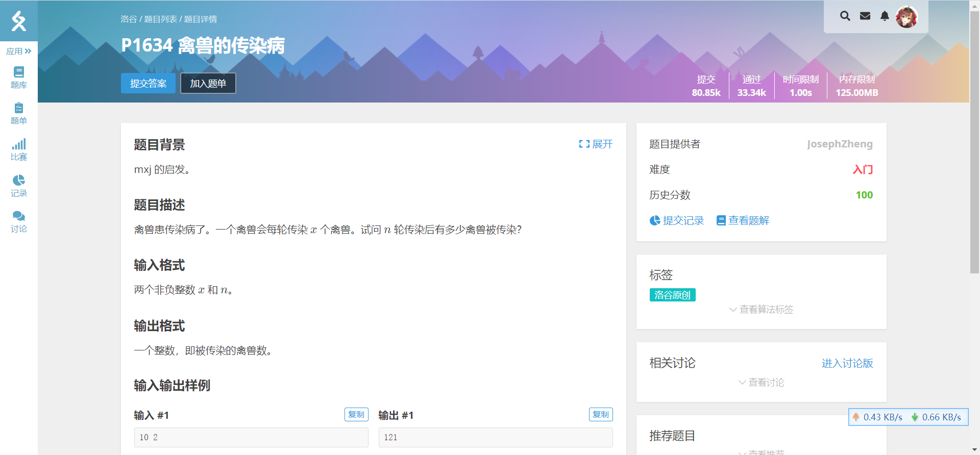This screenshot has height=455, width=980.
Task: Click the 推荐题目 heading
Action: pyautogui.click(x=672, y=436)
